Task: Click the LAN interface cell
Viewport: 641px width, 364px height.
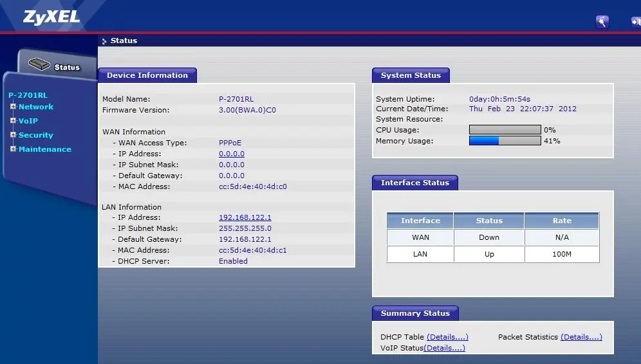Action: (420, 254)
